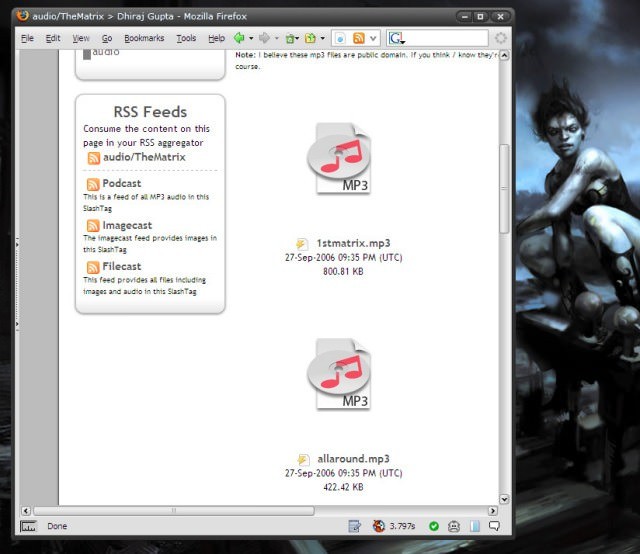The image size is (640, 554).
Task: Click the horizontal scrollbar right arrow
Action: coord(493,511)
